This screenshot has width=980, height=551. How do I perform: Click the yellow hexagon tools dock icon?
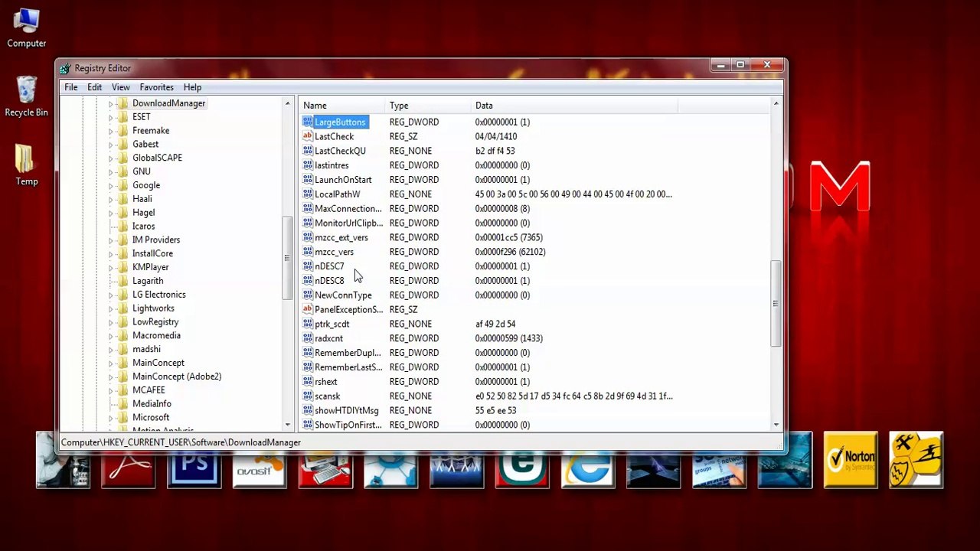[916, 460]
